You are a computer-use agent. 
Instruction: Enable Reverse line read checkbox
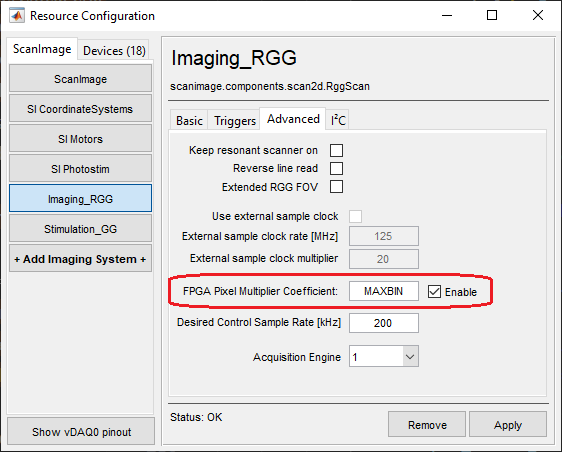pyautogui.click(x=336, y=168)
